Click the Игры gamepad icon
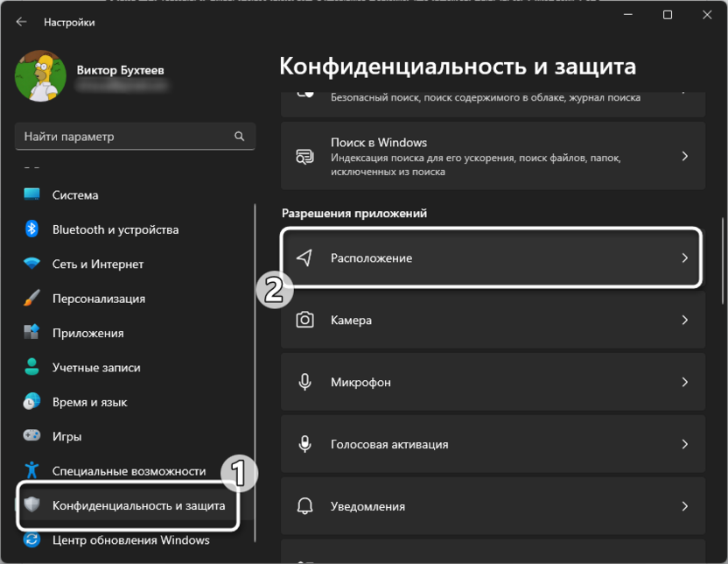 click(32, 436)
